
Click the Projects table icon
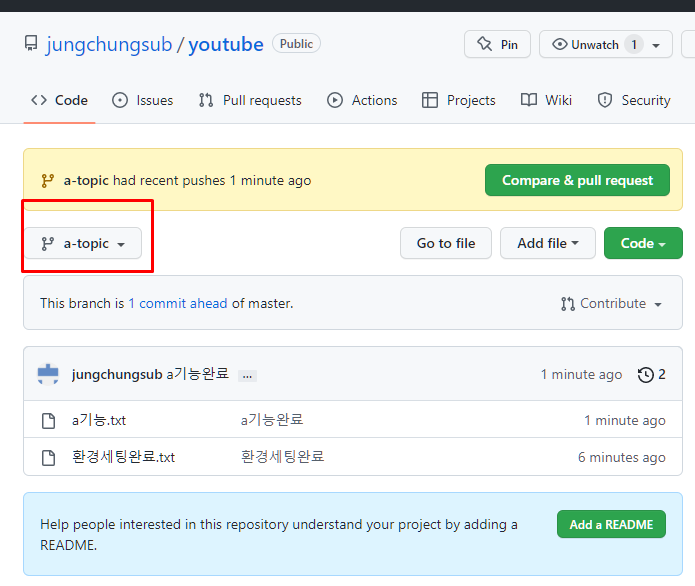click(x=429, y=100)
